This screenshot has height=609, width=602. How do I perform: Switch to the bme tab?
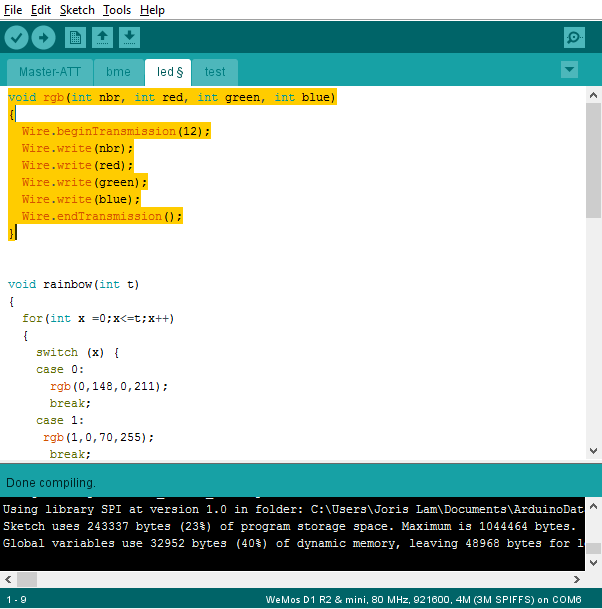(x=118, y=72)
